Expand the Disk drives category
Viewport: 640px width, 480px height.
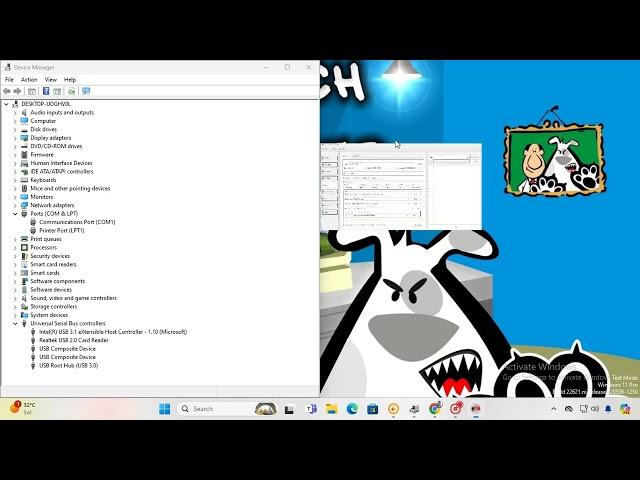coord(16,129)
